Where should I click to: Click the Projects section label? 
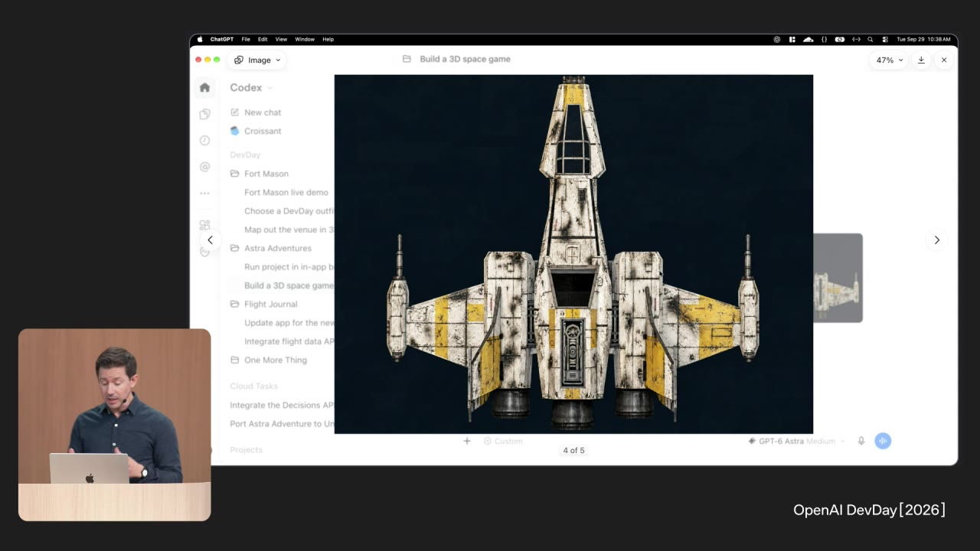pyautogui.click(x=246, y=450)
